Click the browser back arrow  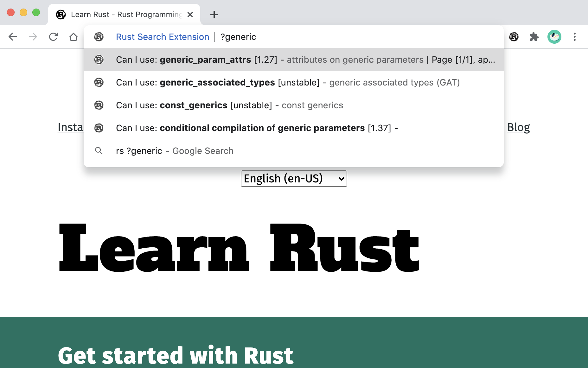coord(13,37)
